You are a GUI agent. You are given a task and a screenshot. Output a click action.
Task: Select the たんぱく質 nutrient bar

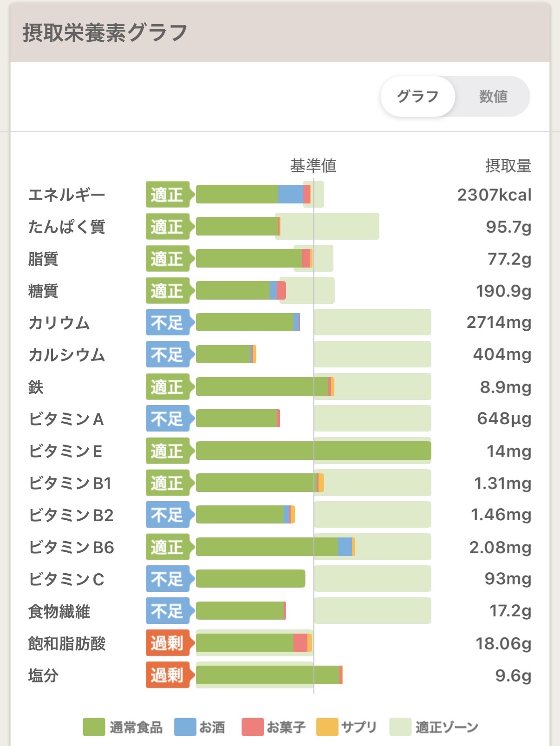pyautogui.click(x=238, y=226)
